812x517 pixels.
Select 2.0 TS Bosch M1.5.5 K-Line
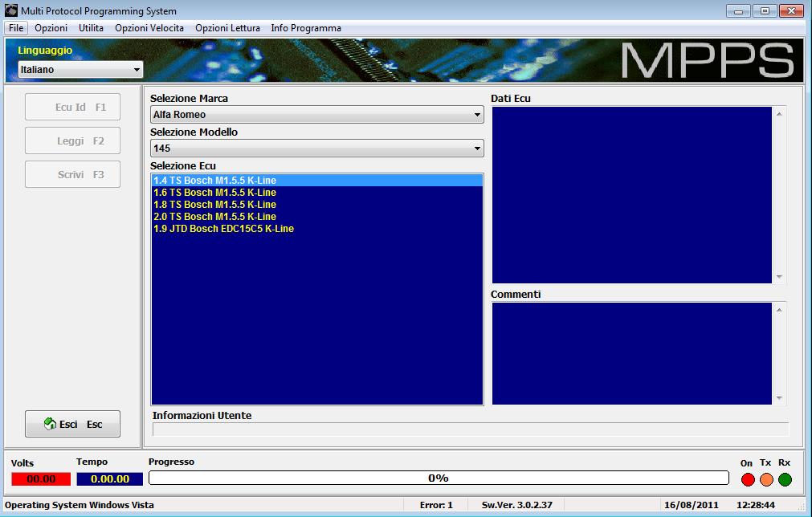point(317,216)
